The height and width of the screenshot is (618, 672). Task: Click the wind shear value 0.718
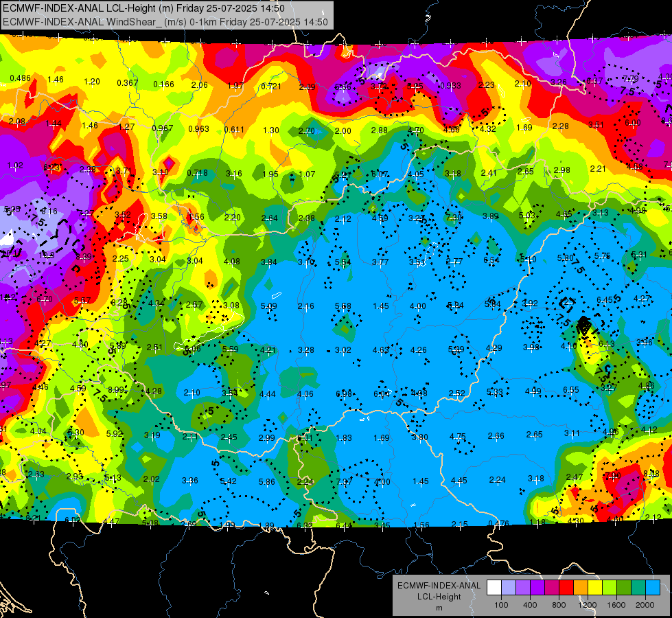click(x=198, y=173)
